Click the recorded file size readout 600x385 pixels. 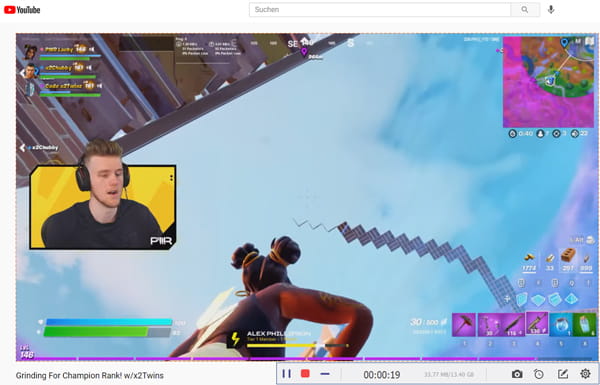(x=449, y=375)
